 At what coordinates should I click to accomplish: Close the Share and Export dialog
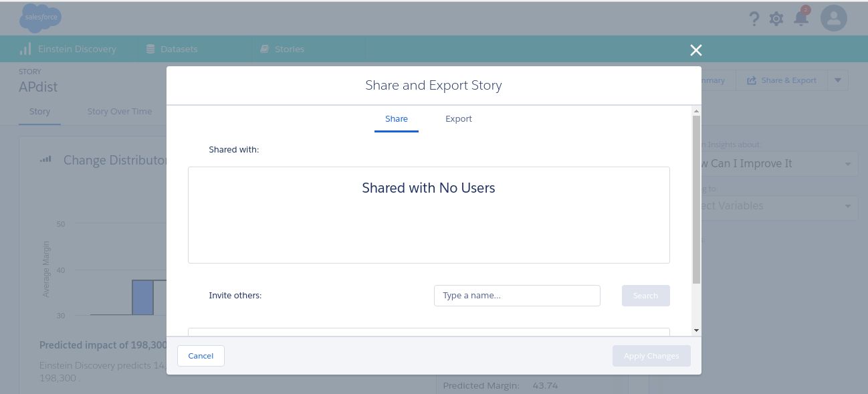pyautogui.click(x=696, y=50)
